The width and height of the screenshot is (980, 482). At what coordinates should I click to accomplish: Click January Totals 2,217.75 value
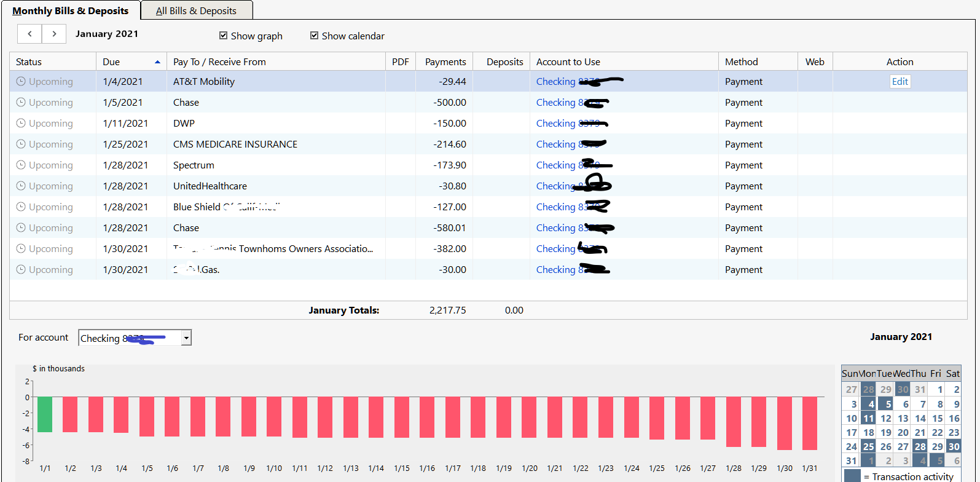point(447,310)
